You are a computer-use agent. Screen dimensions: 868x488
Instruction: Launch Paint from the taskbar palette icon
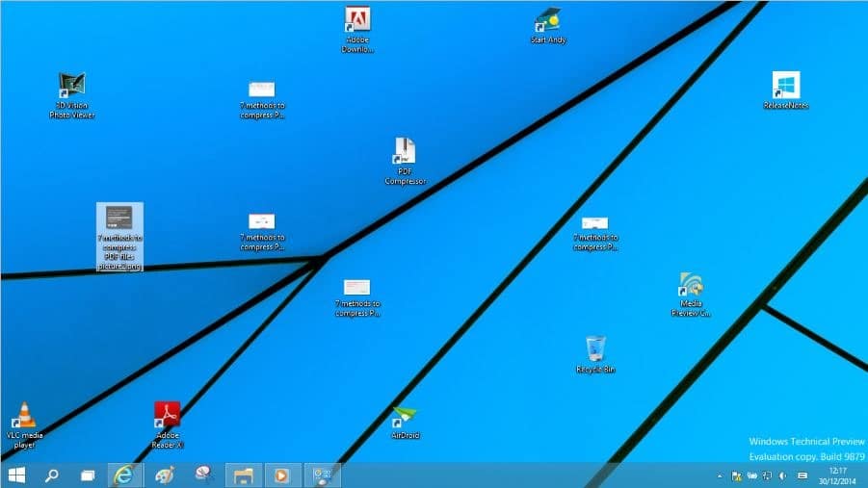(x=165, y=475)
